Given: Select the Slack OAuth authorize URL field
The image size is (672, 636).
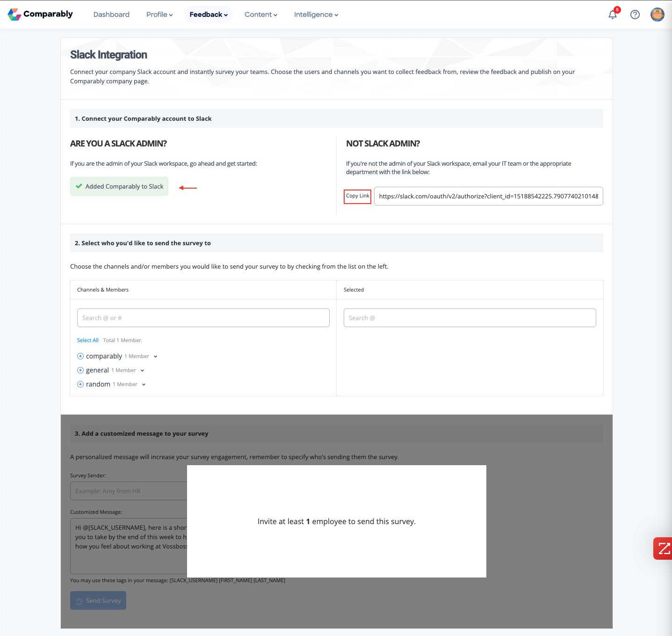Looking at the screenshot, I should click(488, 196).
